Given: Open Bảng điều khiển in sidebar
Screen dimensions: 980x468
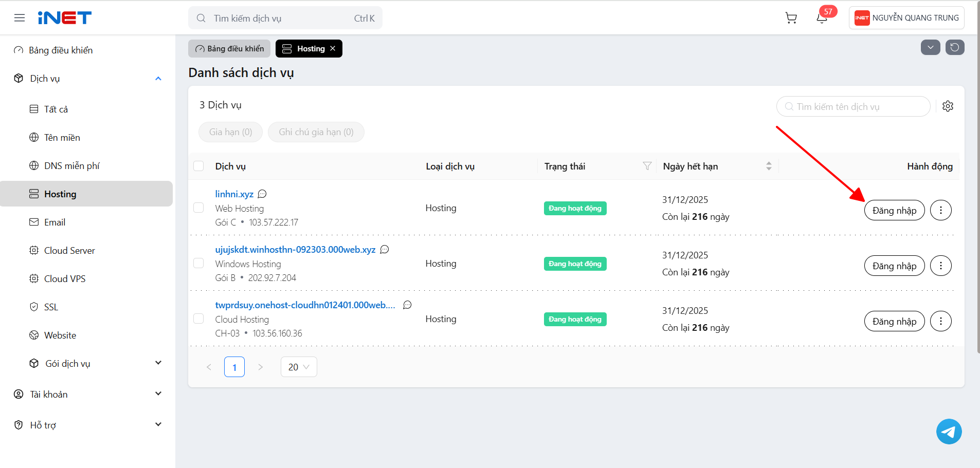Looking at the screenshot, I should click(x=86, y=50).
